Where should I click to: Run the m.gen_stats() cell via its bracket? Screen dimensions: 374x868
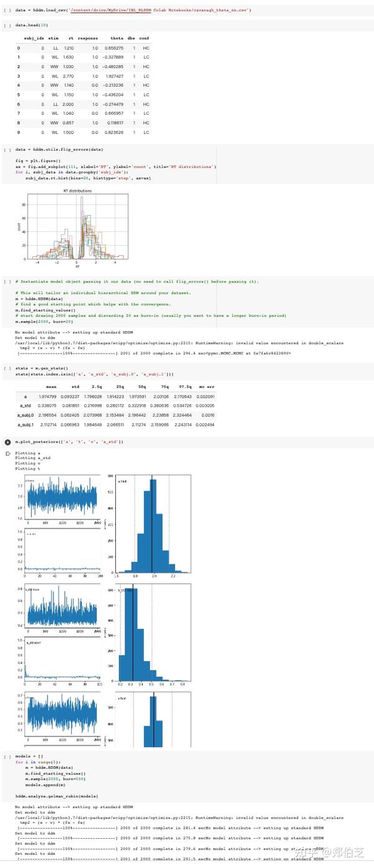point(6,369)
